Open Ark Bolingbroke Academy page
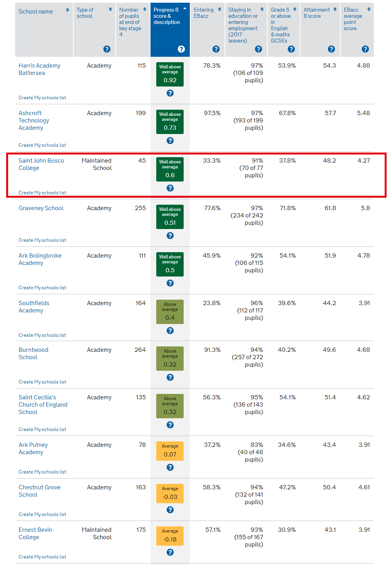 (x=40, y=259)
